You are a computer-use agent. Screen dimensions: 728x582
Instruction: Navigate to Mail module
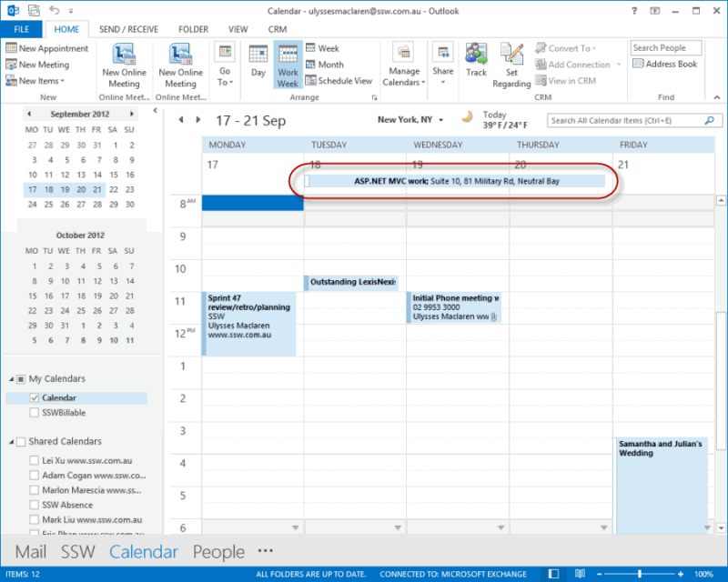[31, 551]
